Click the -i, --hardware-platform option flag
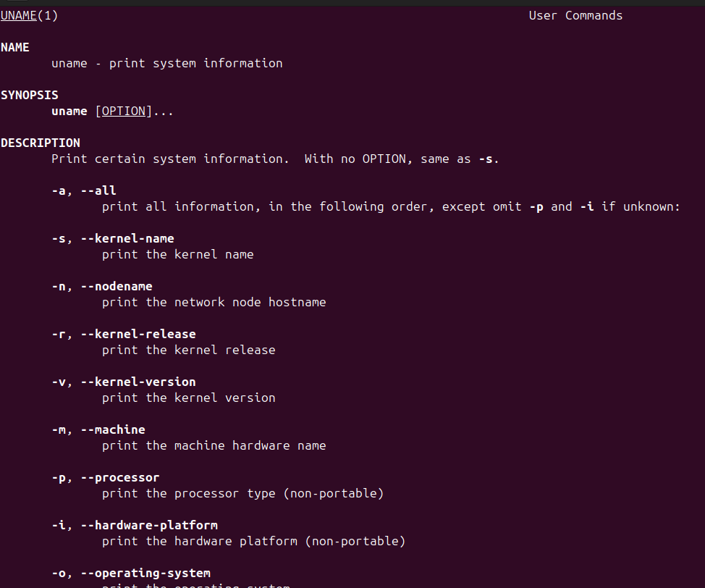Viewport: 705px width, 588px height. 135,525
